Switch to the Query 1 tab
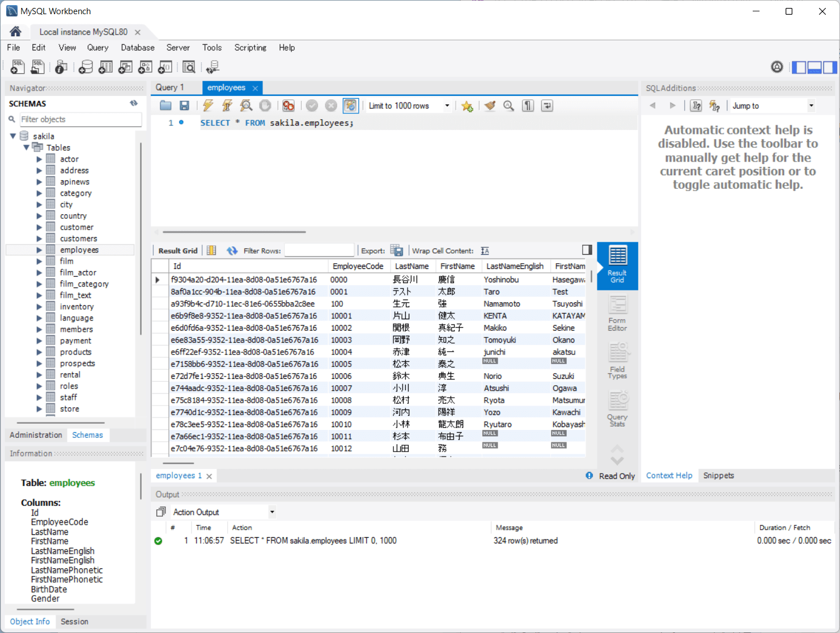The width and height of the screenshot is (840, 633). (170, 87)
